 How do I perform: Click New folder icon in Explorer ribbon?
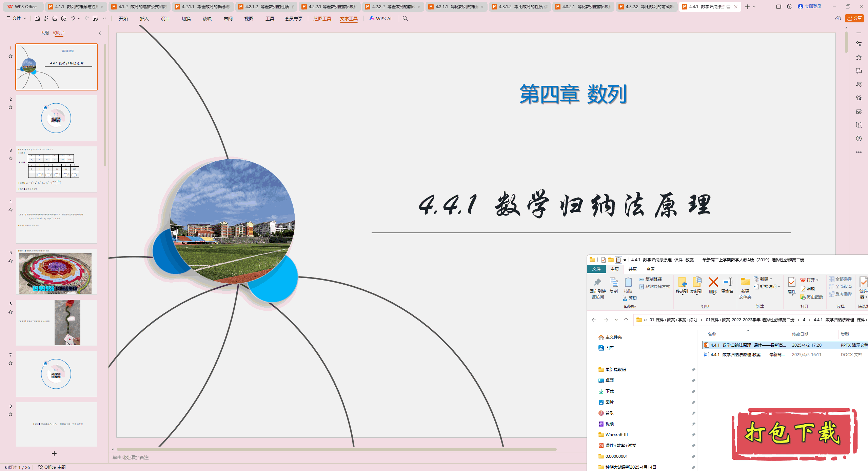[x=745, y=288]
